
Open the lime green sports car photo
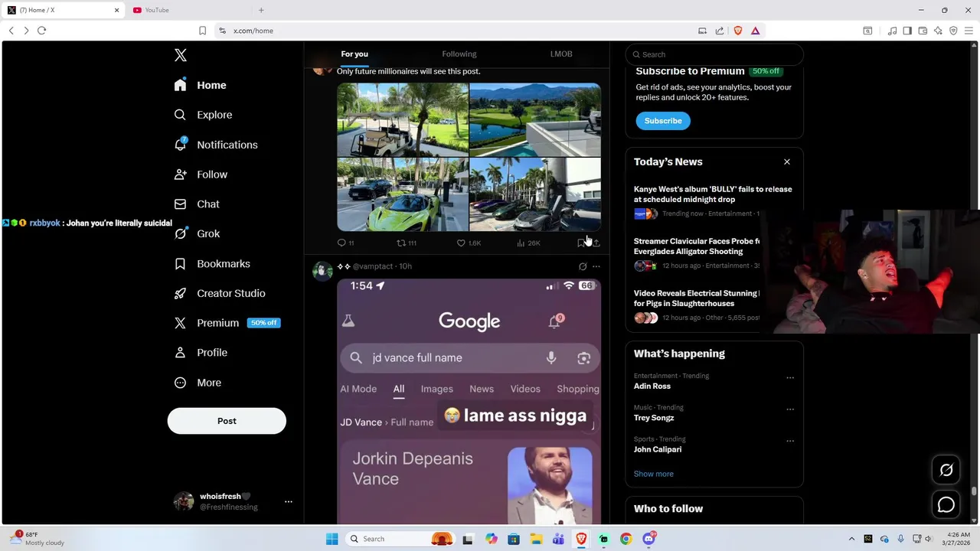point(403,194)
